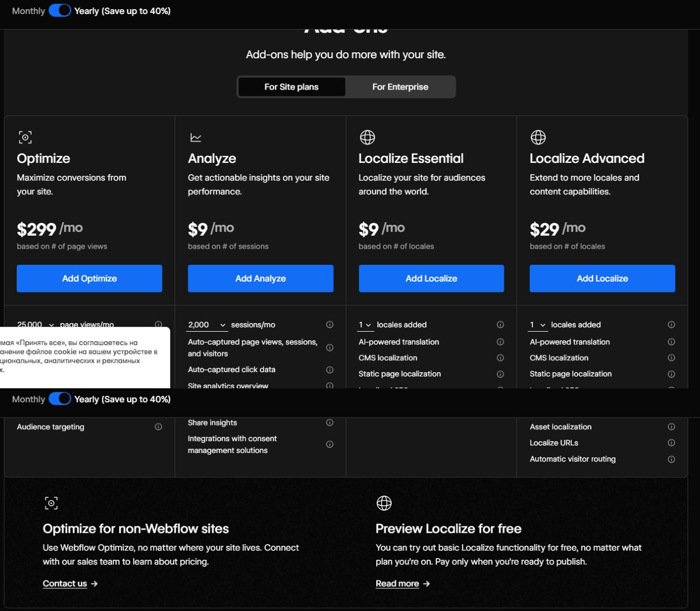Open the 25,000 page views/mo dropdown
Screen dimensions: 700x611
tap(36, 325)
